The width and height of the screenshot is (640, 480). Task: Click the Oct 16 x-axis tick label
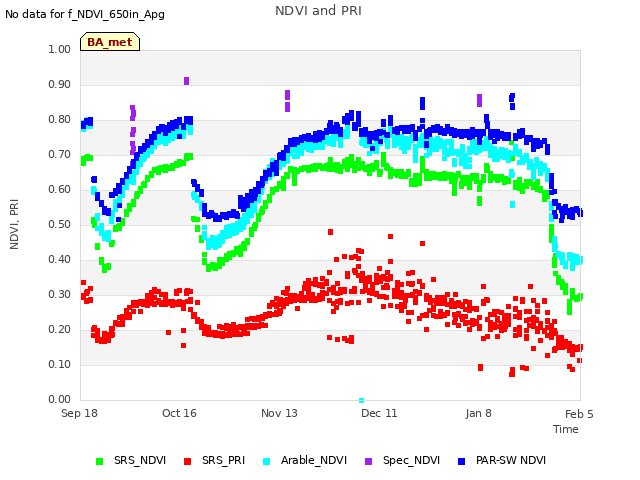point(179,413)
